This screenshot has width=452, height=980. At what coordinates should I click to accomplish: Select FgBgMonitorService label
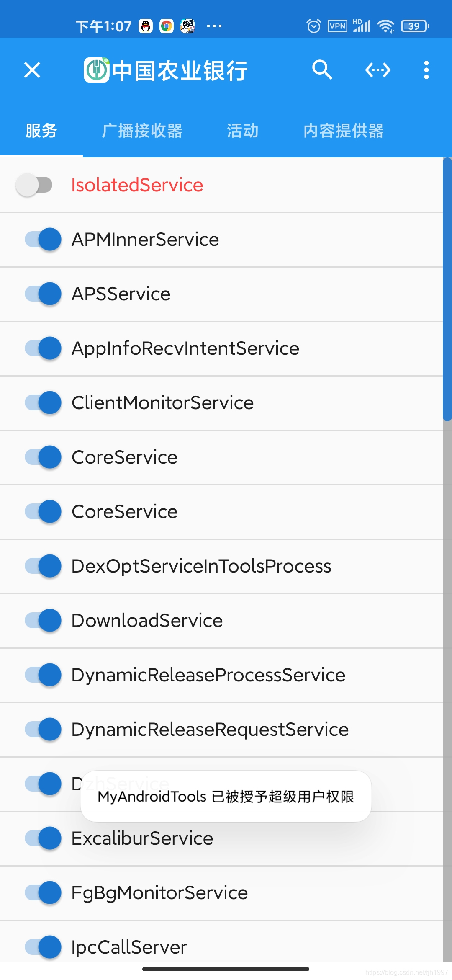[159, 892]
